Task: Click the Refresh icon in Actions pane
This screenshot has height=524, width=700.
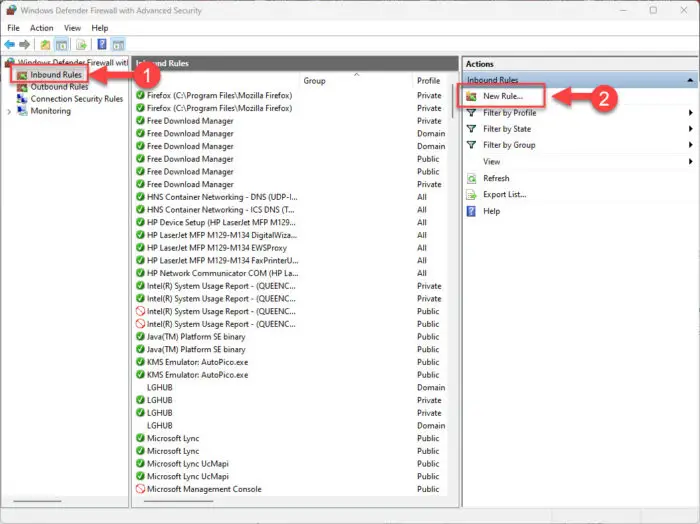Action: (x=471, y=179)
